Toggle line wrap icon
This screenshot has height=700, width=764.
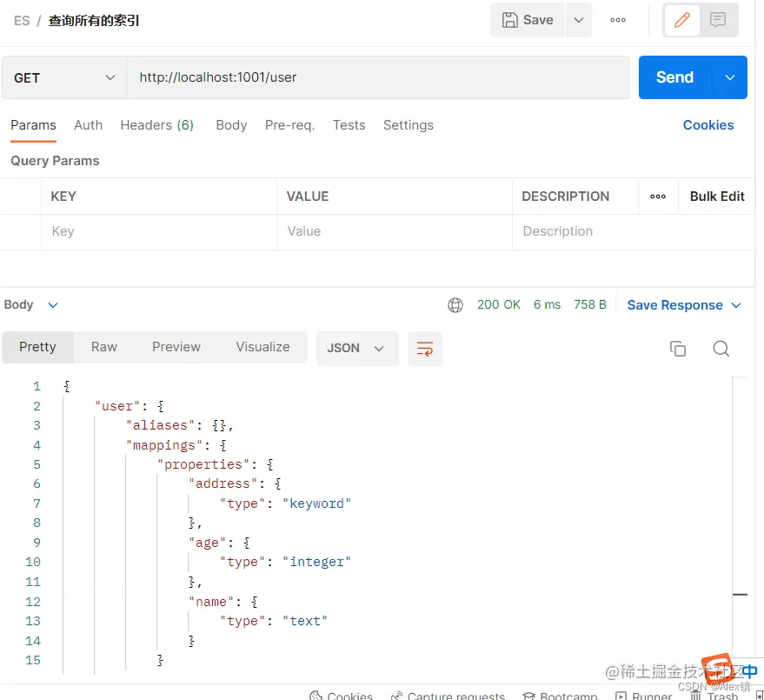pos(425,349)
